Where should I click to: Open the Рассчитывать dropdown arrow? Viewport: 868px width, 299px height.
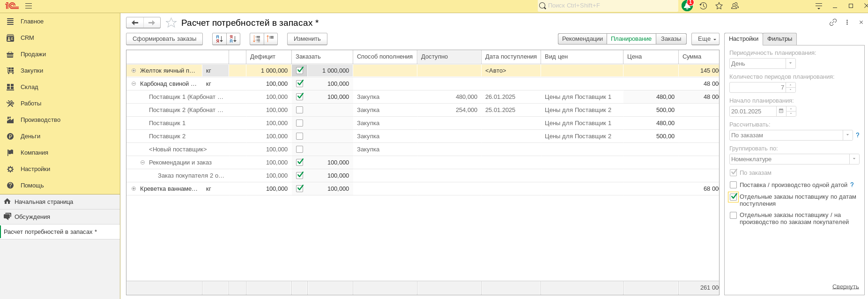tap(848, 135)
